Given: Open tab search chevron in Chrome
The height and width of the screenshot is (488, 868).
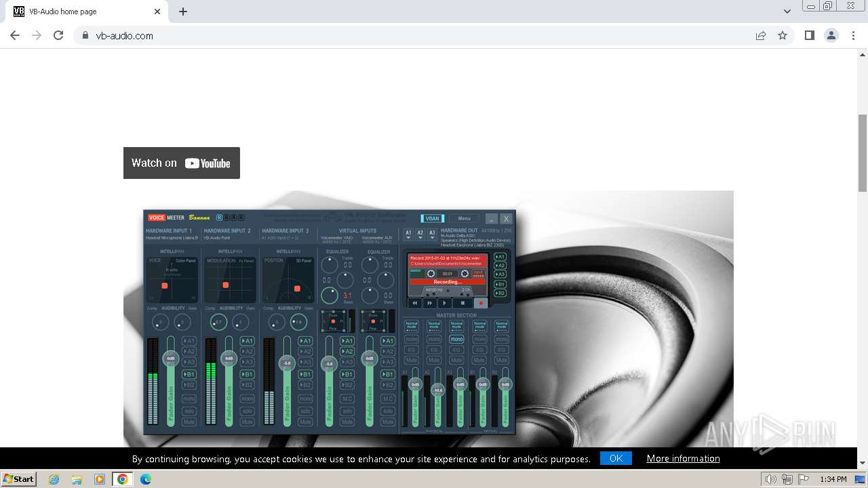Looking at the screenshot, I should [787, 12].
